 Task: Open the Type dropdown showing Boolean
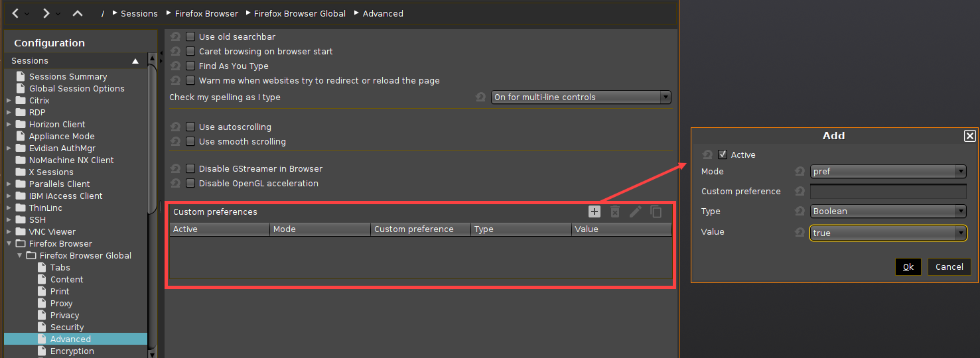[888, 211]
